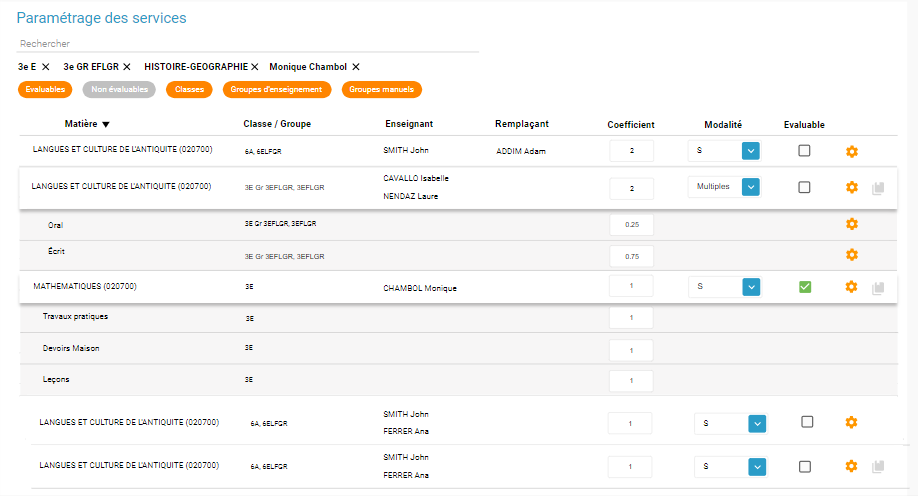Image resolution: width=918 pixels, height=496 pixels.
Task: Click the gear icon in the MATHEMATIQUES row
Action: pyautogui.click(x=852, y=287)
